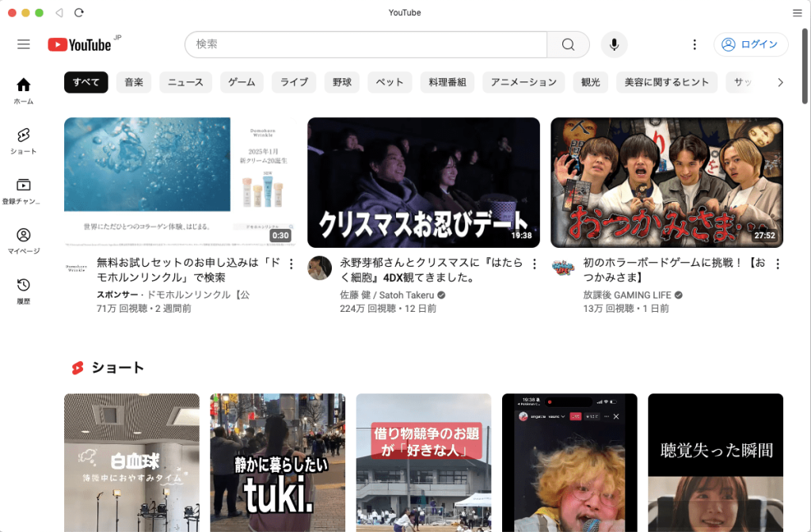The image size is (811, 532).
Task: Play the クリスマスお忍びデート thumbnail
Action: coord(424,183)
